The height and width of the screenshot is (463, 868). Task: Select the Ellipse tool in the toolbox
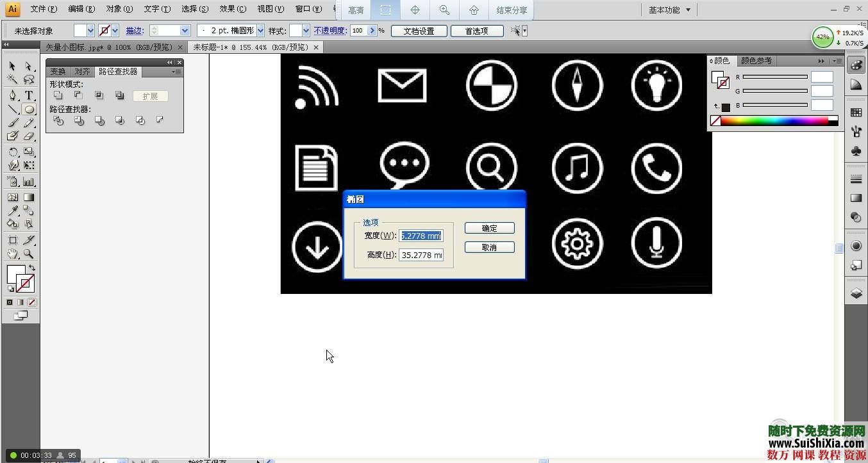pos(29,110)
